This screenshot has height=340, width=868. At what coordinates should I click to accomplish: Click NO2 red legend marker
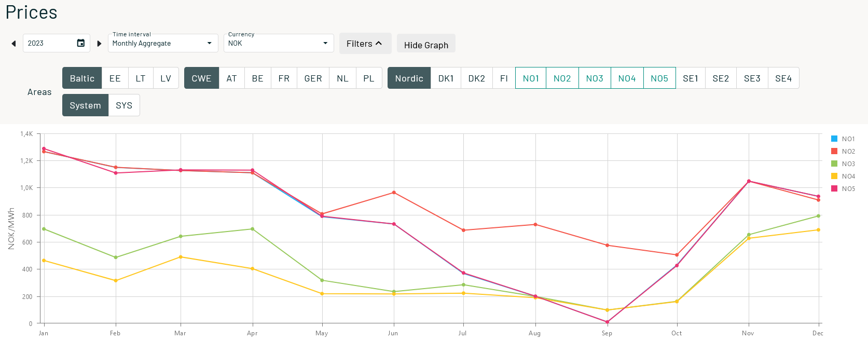click(834, 151)
